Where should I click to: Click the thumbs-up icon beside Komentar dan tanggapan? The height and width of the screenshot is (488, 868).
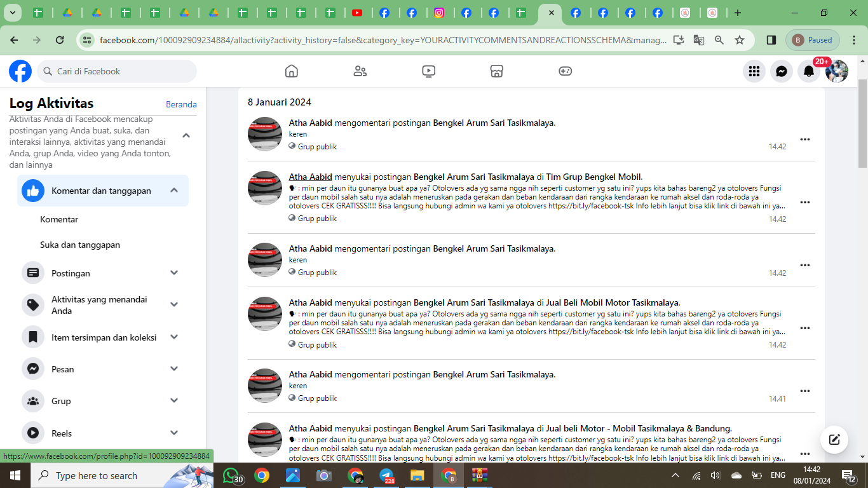[x=33, y=191]
